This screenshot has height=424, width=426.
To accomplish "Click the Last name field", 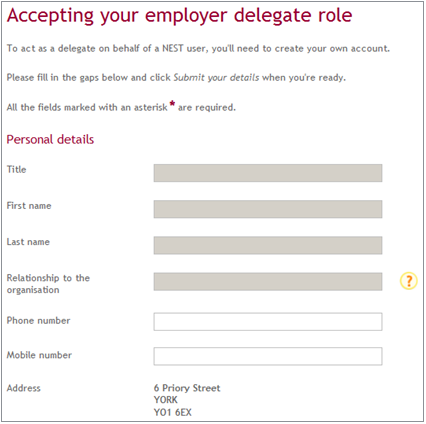I will tap(268, 245).
